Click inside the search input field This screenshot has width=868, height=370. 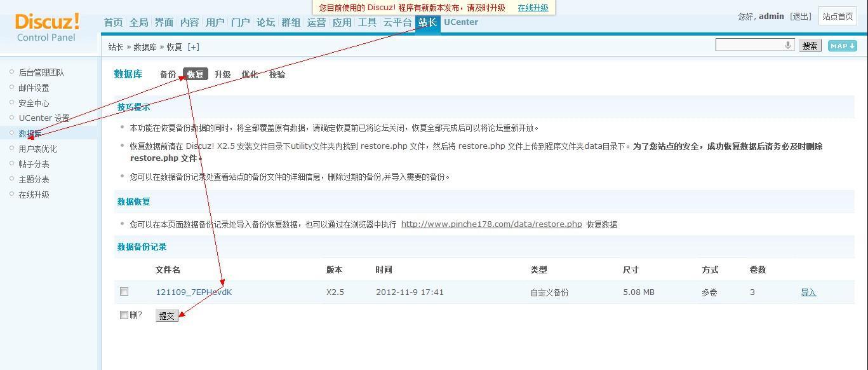749,45
